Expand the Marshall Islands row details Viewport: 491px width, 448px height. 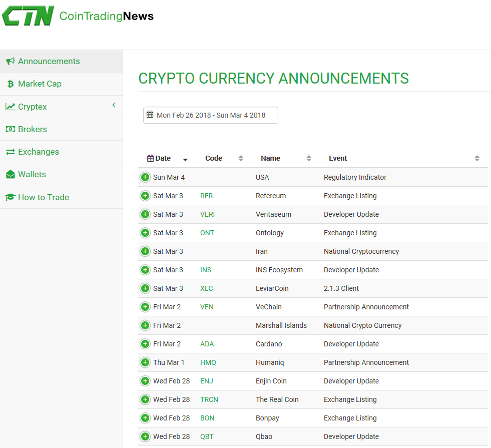(145, 325)
